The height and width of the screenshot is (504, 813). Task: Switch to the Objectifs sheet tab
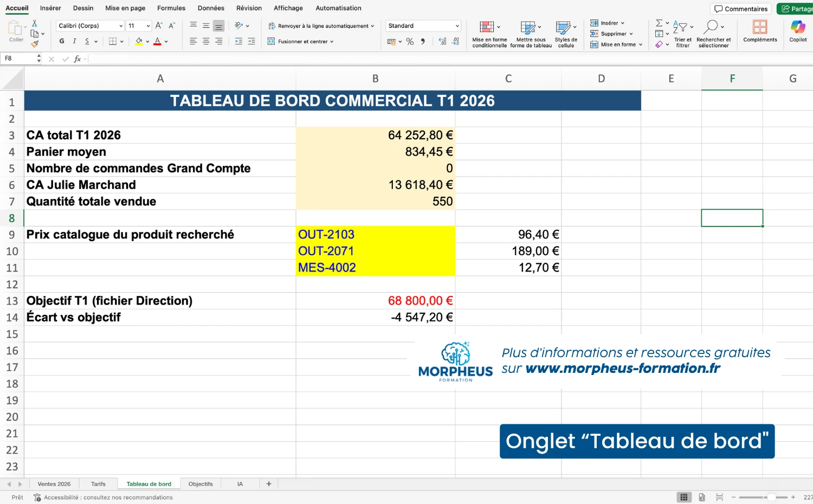click(201, 484)
